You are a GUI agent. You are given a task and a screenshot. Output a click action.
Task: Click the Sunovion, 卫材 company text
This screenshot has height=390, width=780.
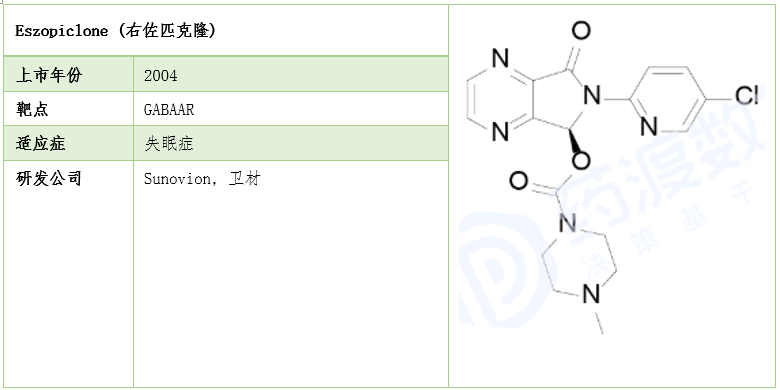point(202,178)
